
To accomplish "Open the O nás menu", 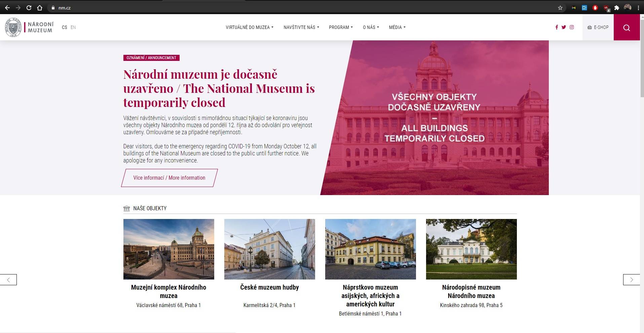I will tap(371, 27).
